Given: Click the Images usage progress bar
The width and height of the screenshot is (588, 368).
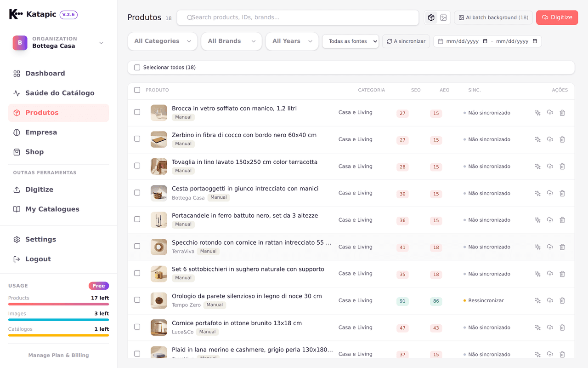Looking at the screenshot, I should 59,320.
